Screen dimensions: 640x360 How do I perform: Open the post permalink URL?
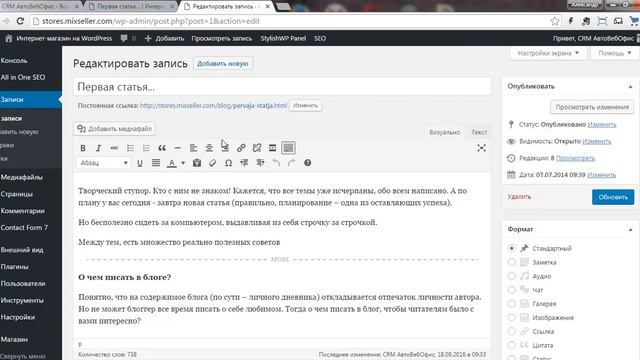[213, 106]
